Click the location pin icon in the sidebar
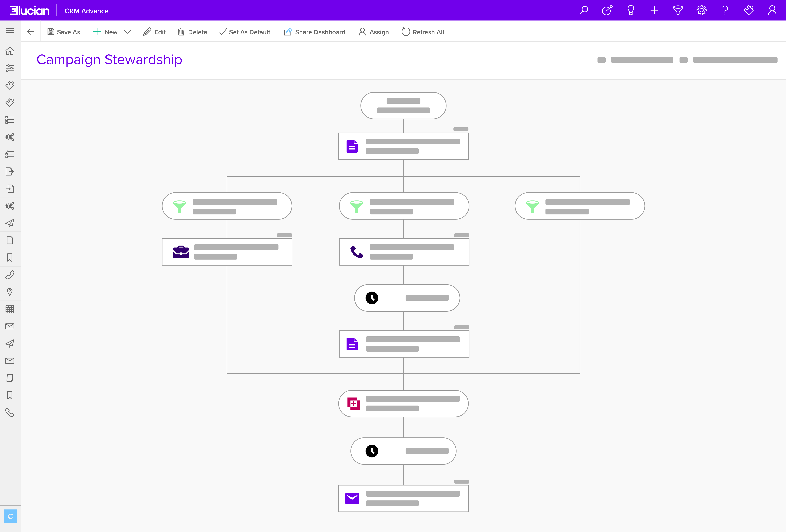The height and width of the screenshot is (532, 786). click(10, 292)
